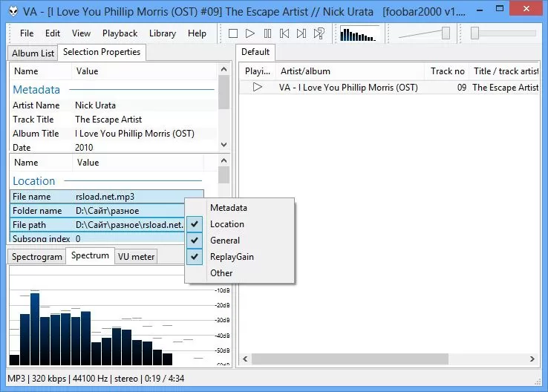Image resolution: width=548 pixels, height=392 pixels.
Task: Switch to the Spectrogram tab
Action: (37, 256)
